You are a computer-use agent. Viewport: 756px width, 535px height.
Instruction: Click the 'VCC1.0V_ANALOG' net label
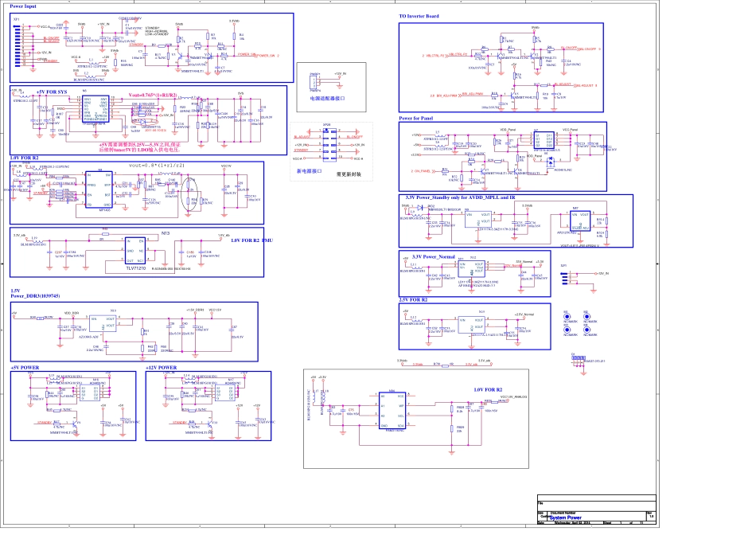click(513, 396)
